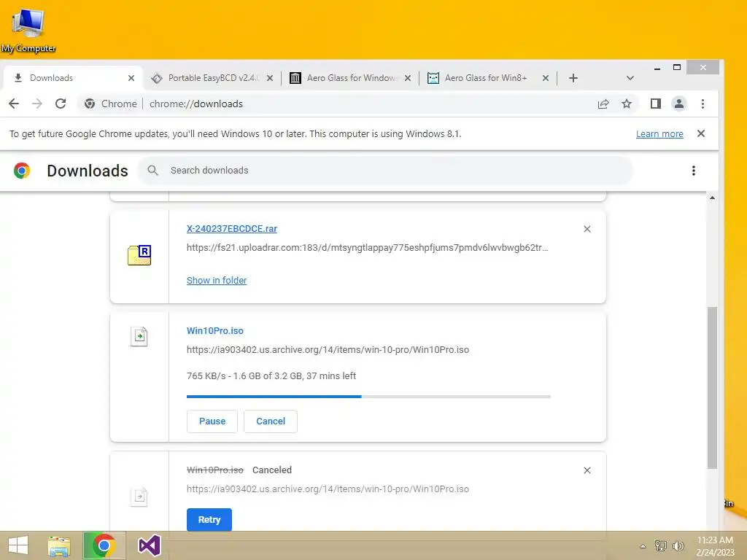Open the in-progress Win10Pro.iso link
The width and height of the screenshot is (747, 560).
click(x=215, y=330)
